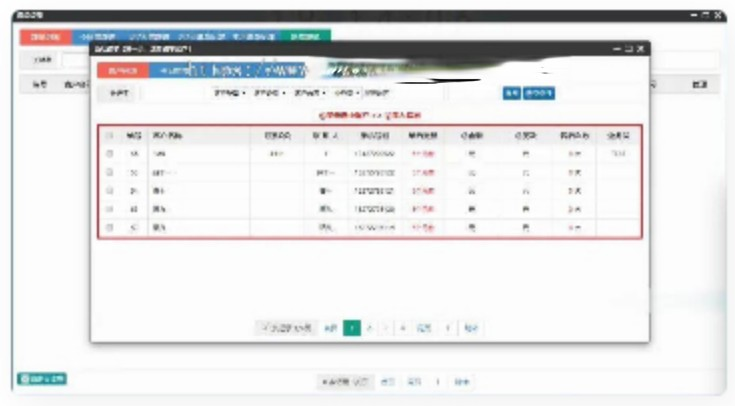This screenshot has height=406, width=735.
Task: Go to page 3 in dialog pagination
Action: [386, 328]
